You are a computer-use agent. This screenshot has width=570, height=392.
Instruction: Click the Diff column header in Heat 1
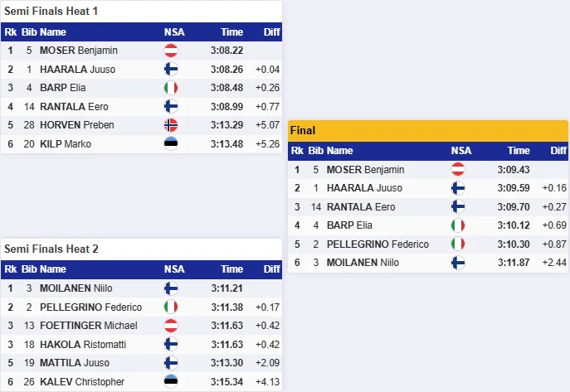coord(271,32)
